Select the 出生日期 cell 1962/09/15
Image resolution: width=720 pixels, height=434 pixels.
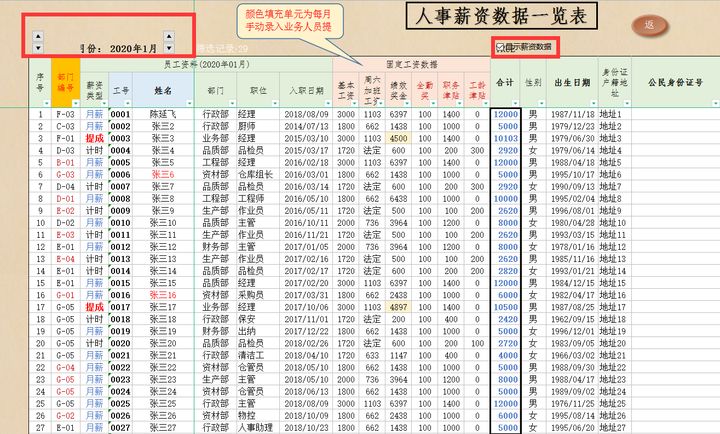coord(573,319)
